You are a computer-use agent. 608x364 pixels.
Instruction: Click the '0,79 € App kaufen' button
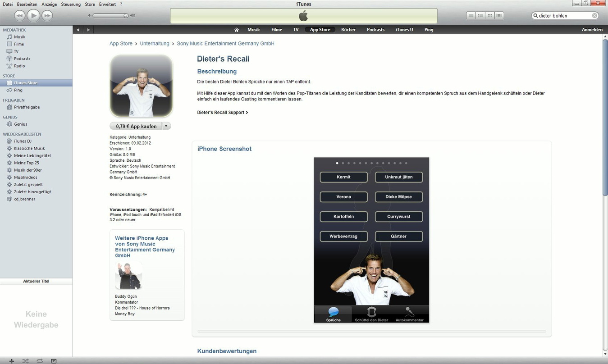coord(136,126)
